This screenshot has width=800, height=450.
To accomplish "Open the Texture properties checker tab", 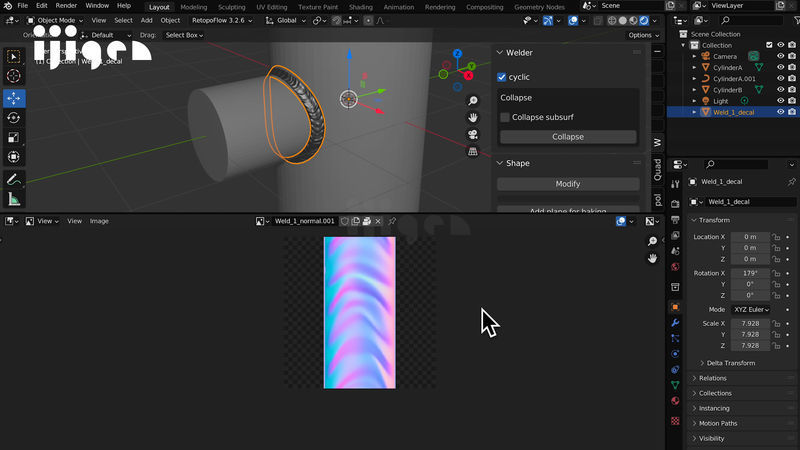I will pyautogui.click(x=675, y=421).
